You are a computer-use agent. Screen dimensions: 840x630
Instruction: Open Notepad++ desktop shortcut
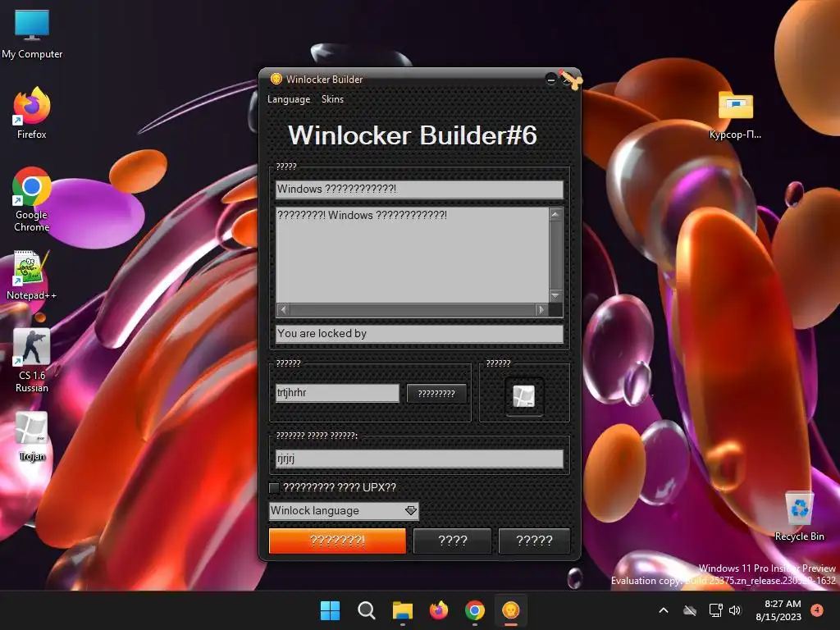pos(32,275)
